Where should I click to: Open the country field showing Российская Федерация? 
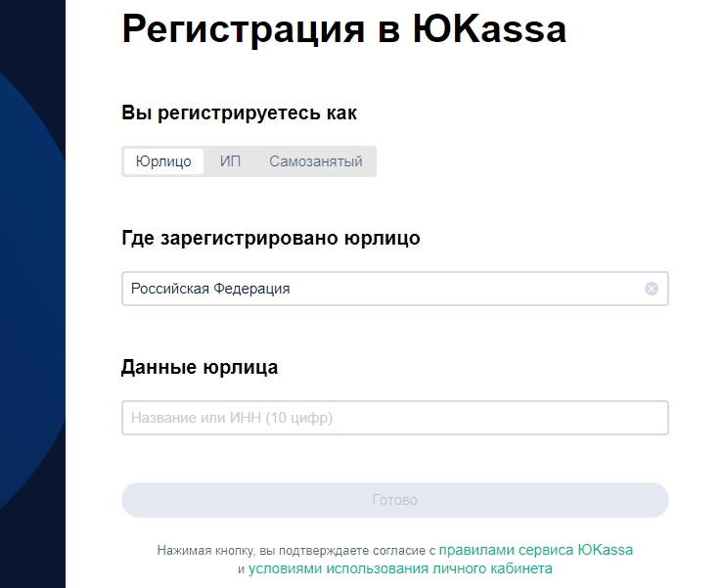pyautogui.click(x=382, y=289)
